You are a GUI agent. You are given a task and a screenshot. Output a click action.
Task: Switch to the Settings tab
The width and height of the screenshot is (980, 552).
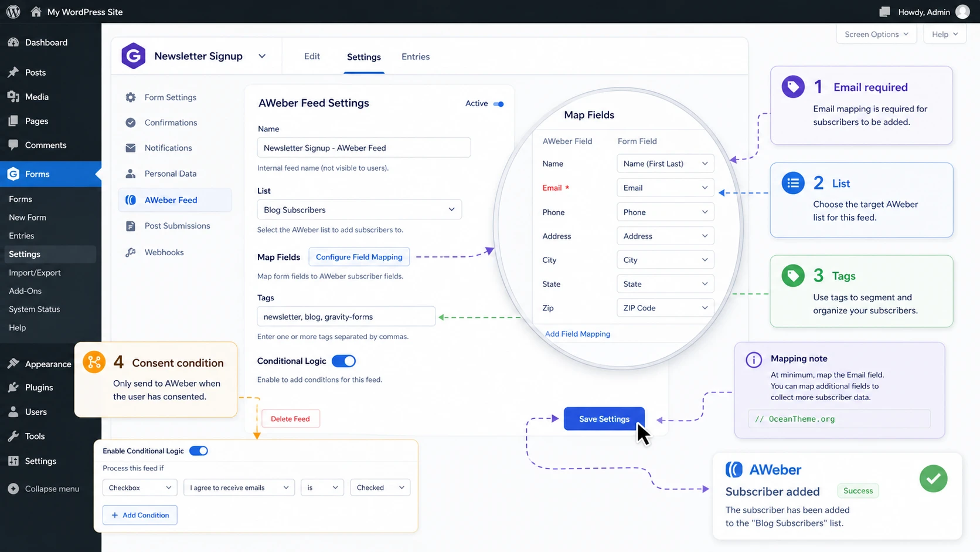tap(364, 57)
